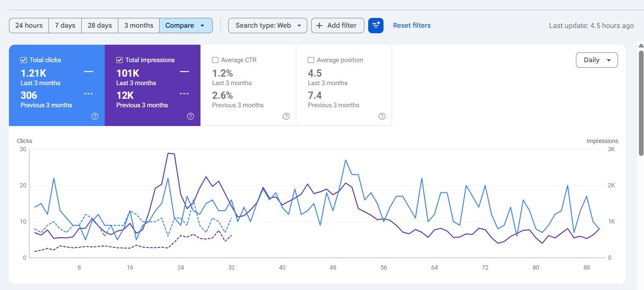
Task: Uncheck the Total impressions checkbox
Action: coord(120,60)
